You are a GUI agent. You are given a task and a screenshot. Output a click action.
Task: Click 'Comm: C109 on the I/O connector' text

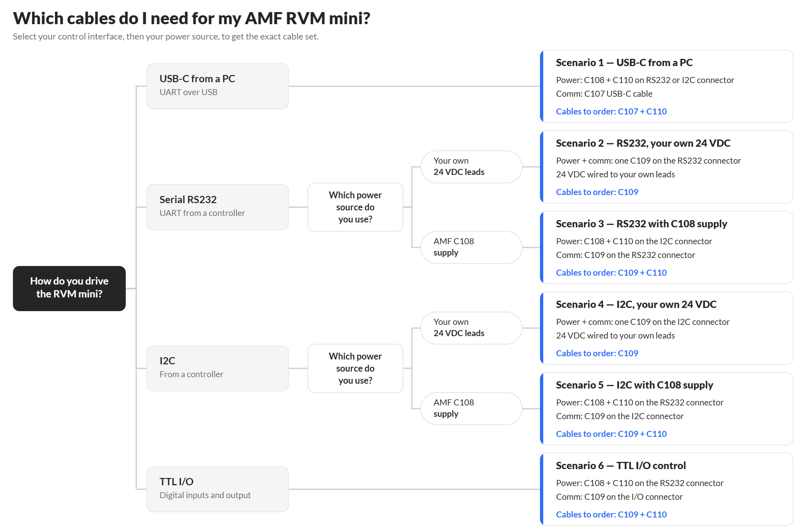619,497
